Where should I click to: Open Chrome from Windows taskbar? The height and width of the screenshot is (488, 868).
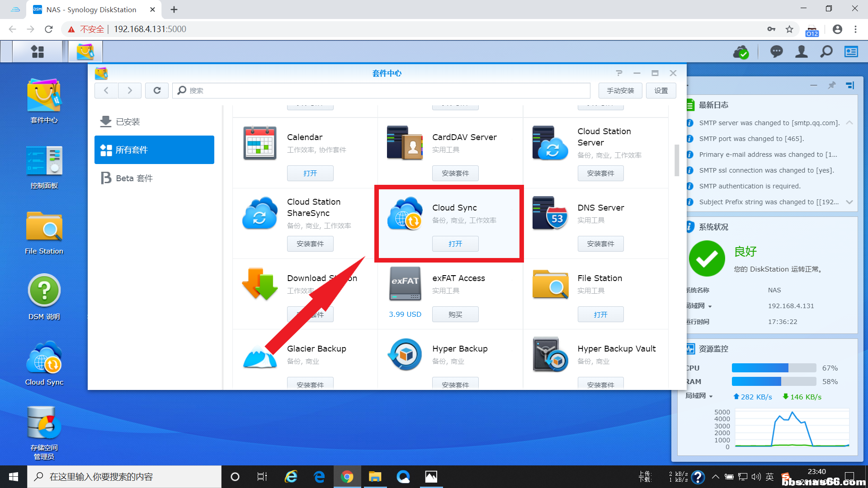[x=347, y=477]
